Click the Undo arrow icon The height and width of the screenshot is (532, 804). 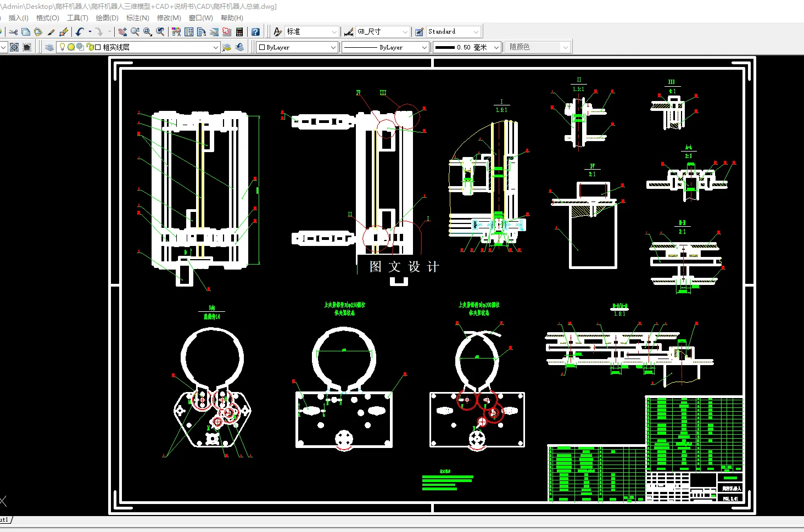click(x=80, y=32)
